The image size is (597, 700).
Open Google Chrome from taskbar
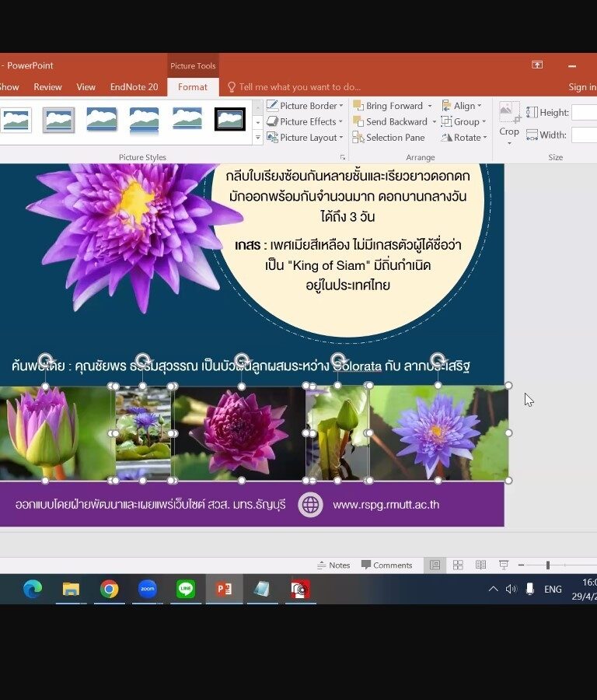[x=110, y=590]
